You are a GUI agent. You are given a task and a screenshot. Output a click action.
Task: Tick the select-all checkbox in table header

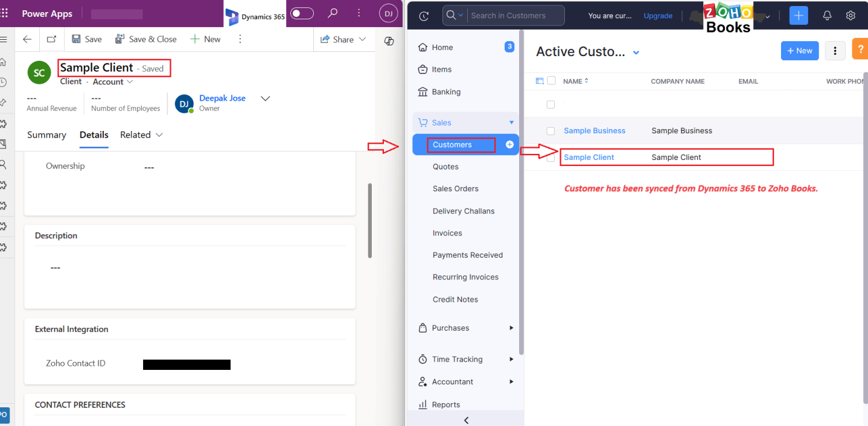(x=551, y=81)
